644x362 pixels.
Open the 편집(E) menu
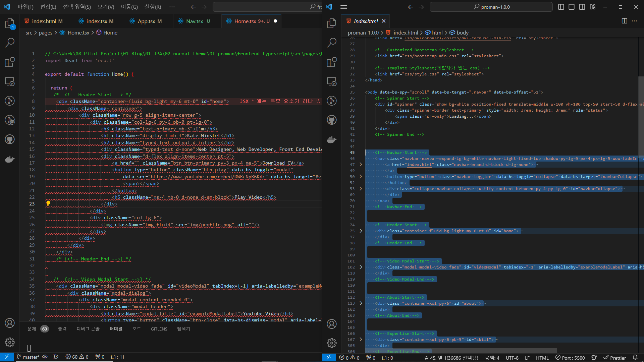(48, 7)
